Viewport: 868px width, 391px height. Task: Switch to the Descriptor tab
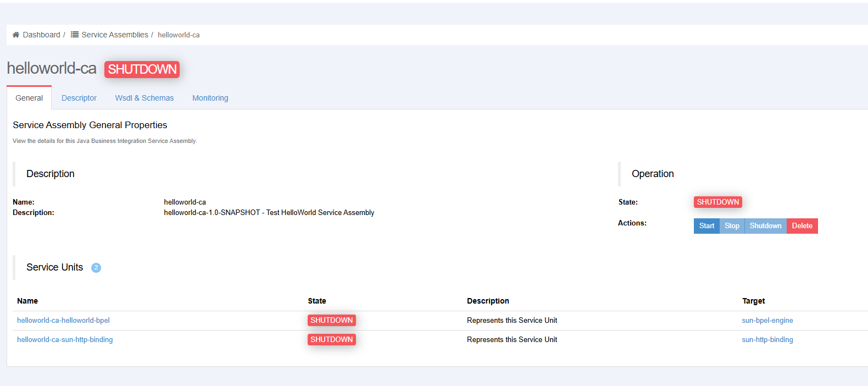point(79,98)
